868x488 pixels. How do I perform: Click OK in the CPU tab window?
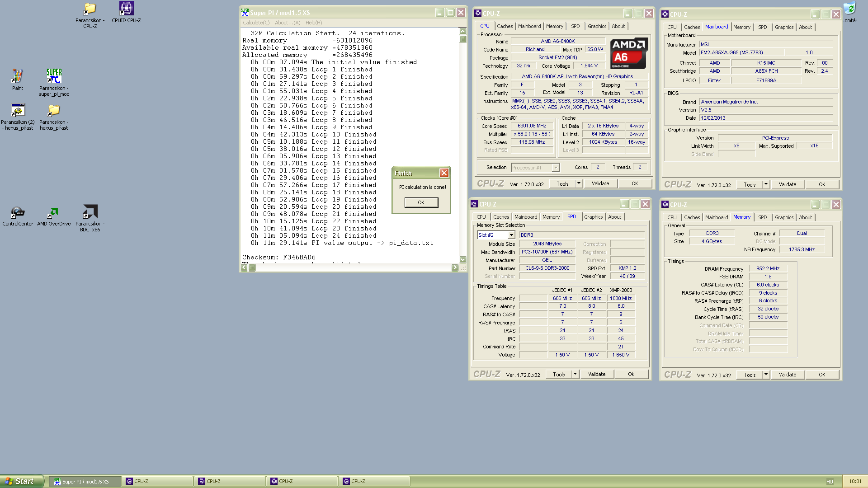click(x=635, y=183)
